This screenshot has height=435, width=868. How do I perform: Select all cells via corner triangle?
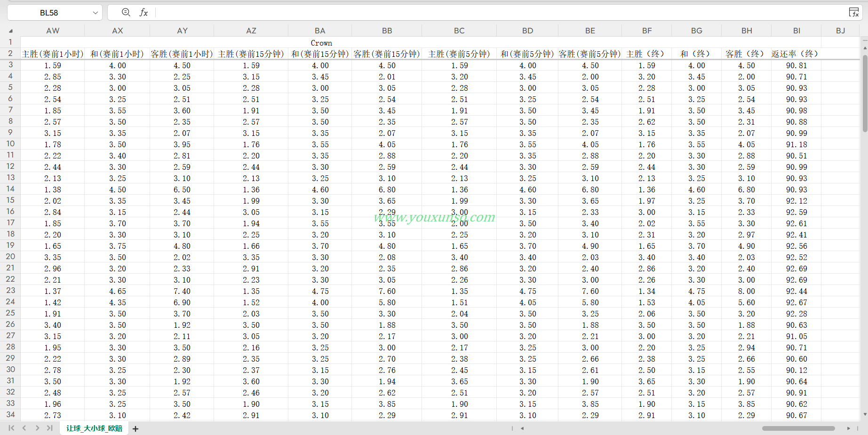pyautogui.click(x=11, y=31)
